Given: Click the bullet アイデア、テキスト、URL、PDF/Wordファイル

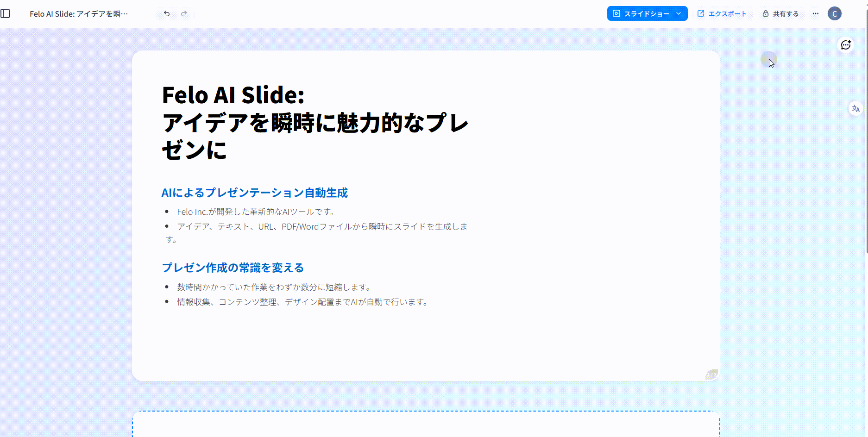Looking at the screenshot, I should click(x=317, y=232).
